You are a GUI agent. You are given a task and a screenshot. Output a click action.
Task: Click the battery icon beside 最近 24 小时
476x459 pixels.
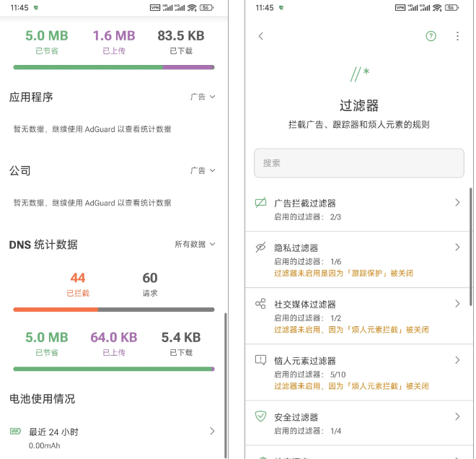(15, 431)
